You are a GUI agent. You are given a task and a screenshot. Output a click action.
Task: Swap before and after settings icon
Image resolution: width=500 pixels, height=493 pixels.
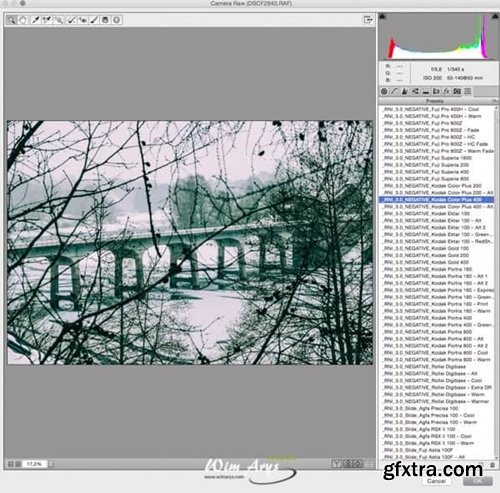[347, 463]
